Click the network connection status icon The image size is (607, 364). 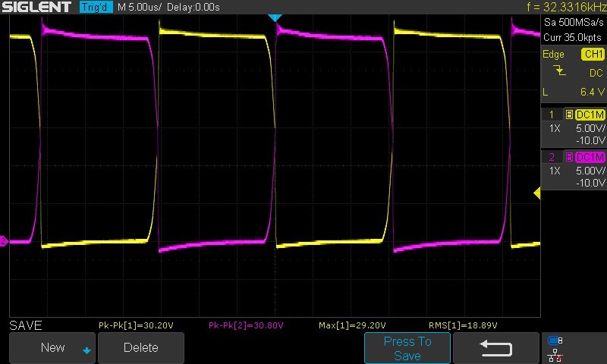(555, 356)
